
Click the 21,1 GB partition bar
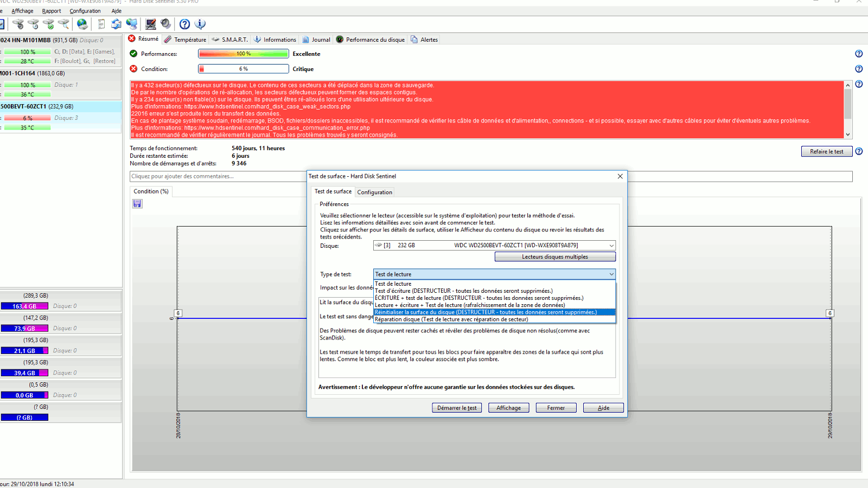[24, 350]
